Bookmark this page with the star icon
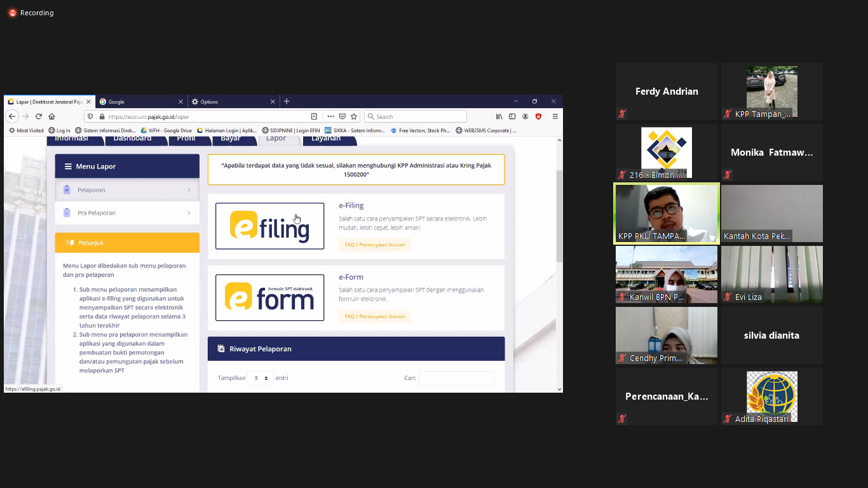The image size is (868, 488). pyautogui.click(x=354, y=116)
